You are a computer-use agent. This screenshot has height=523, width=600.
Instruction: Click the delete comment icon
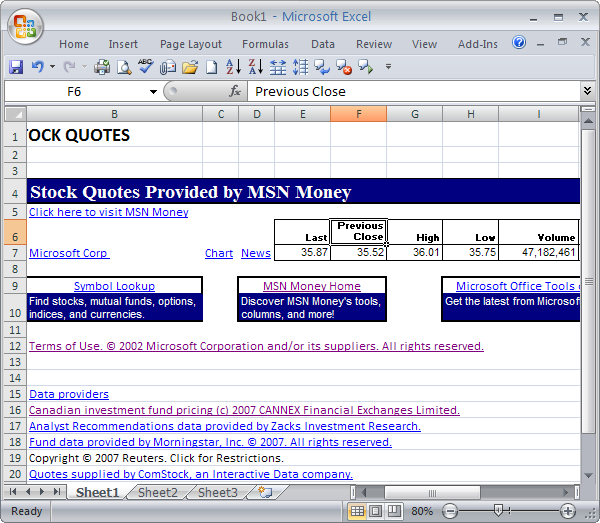[344, 67]
